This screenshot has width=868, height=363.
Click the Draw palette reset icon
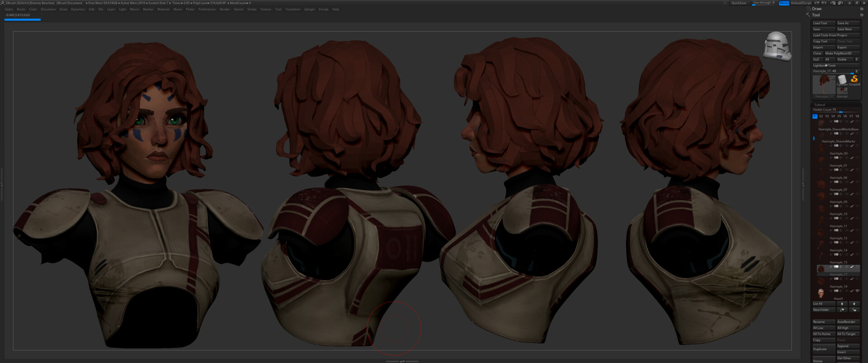(862, 9)
